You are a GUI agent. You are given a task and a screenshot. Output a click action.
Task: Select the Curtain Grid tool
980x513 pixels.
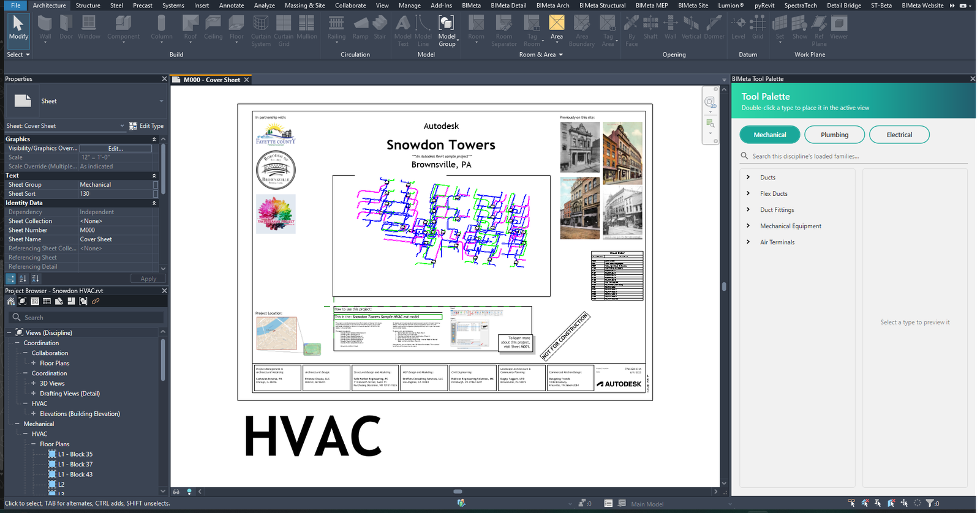pos(284,31)
